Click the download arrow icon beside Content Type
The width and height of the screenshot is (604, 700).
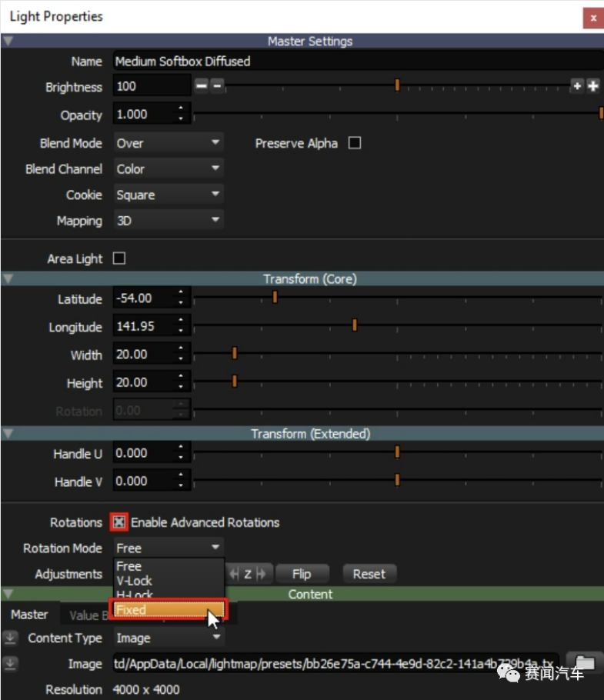tap(9, 638)
